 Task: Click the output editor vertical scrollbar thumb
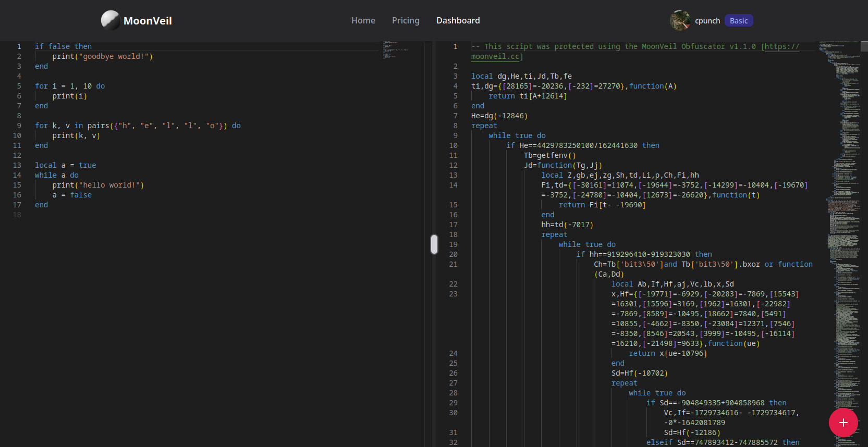click(x=864, y=46)
